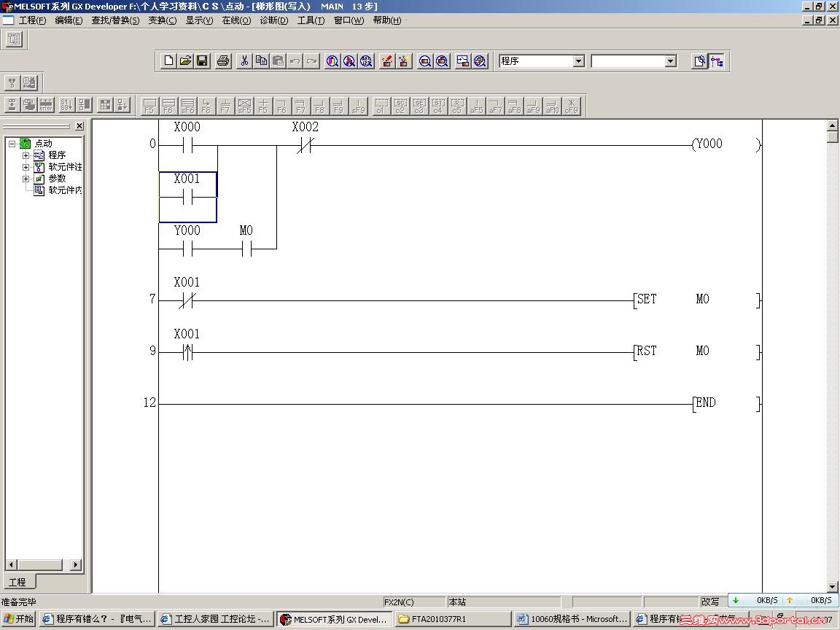
Task: Insert a parallel contact with the F6 tool
Action: 168,105
